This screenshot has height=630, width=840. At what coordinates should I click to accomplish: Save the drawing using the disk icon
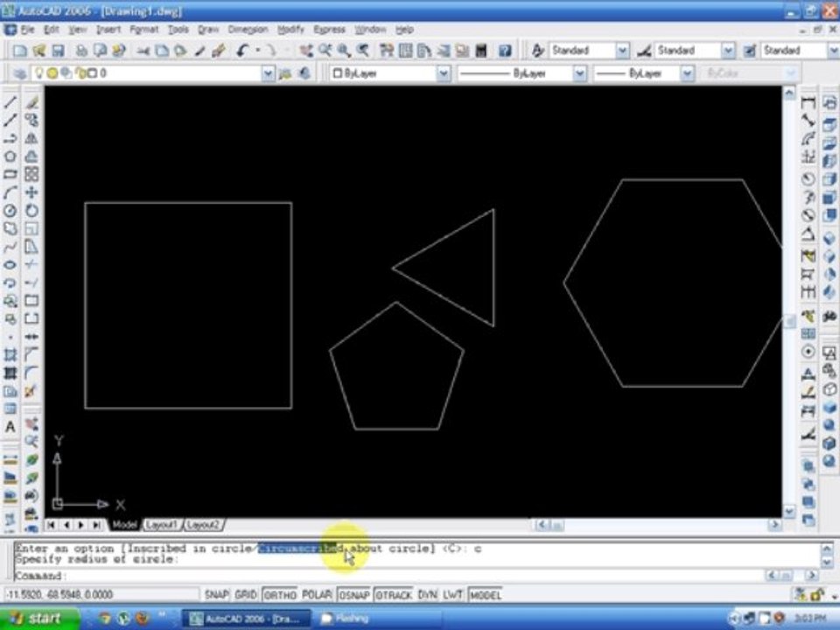coord(58,51)
